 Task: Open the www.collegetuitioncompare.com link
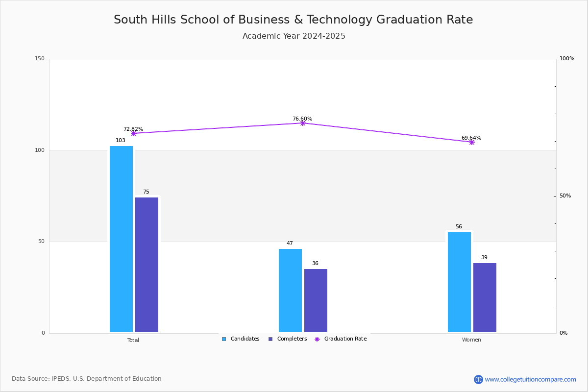tap(531, 379)
